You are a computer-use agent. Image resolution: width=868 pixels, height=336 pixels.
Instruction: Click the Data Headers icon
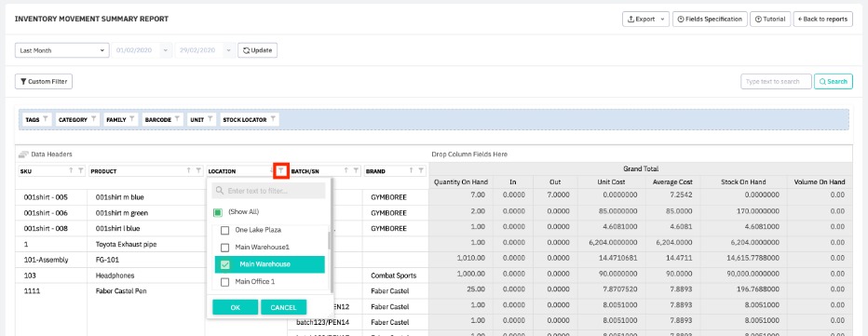tap(23, 155)
